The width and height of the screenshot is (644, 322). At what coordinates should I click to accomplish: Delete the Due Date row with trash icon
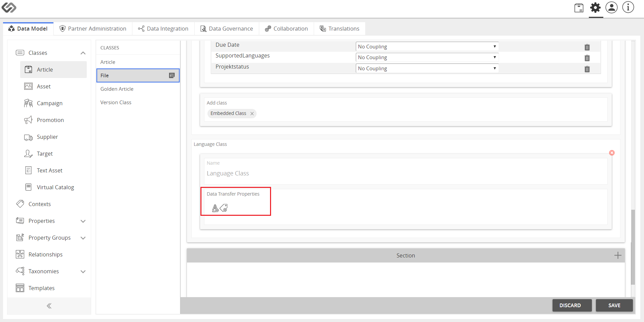coord(587,47)
